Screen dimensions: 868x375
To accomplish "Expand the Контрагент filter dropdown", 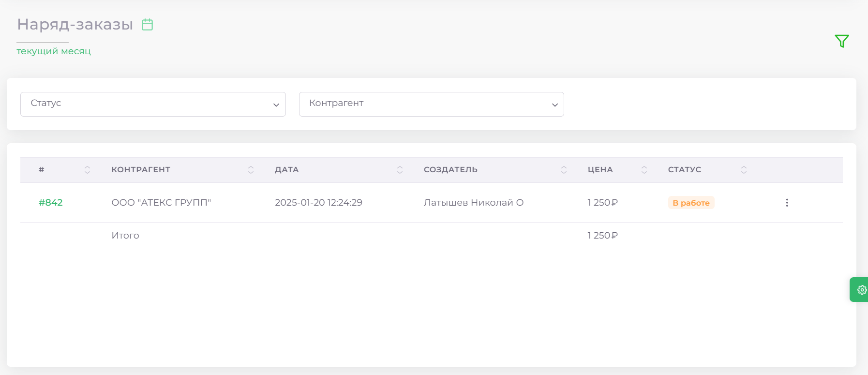I will click(432, 104).
